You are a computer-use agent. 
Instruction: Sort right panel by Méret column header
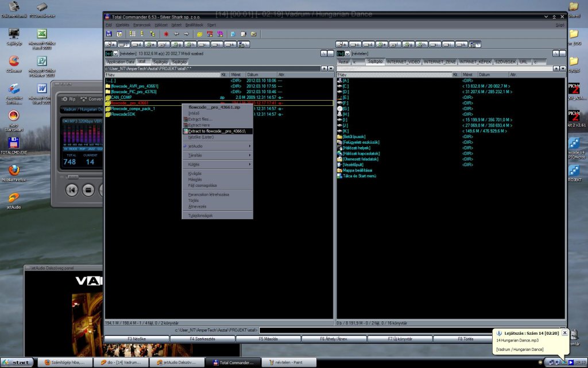point(469,75)
